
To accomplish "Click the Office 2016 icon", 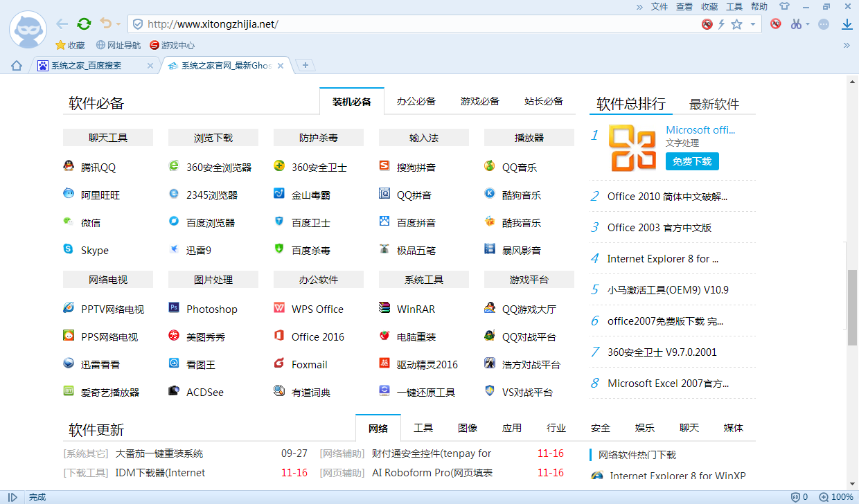I will 279,336.
